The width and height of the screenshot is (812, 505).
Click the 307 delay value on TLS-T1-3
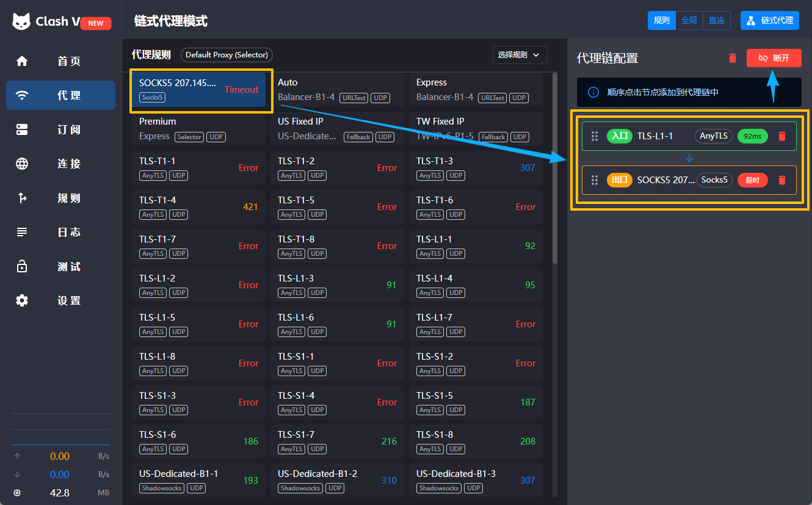click(x=527, y=168)
